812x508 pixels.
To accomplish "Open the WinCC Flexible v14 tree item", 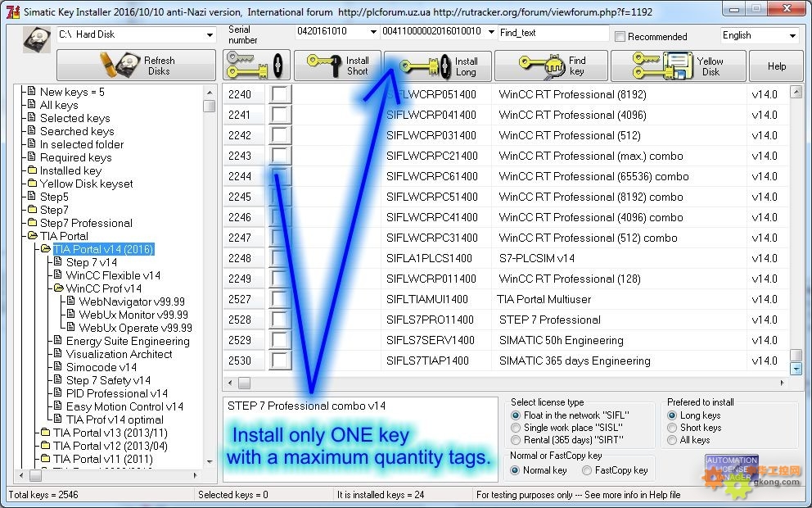I will pos(113,274).
